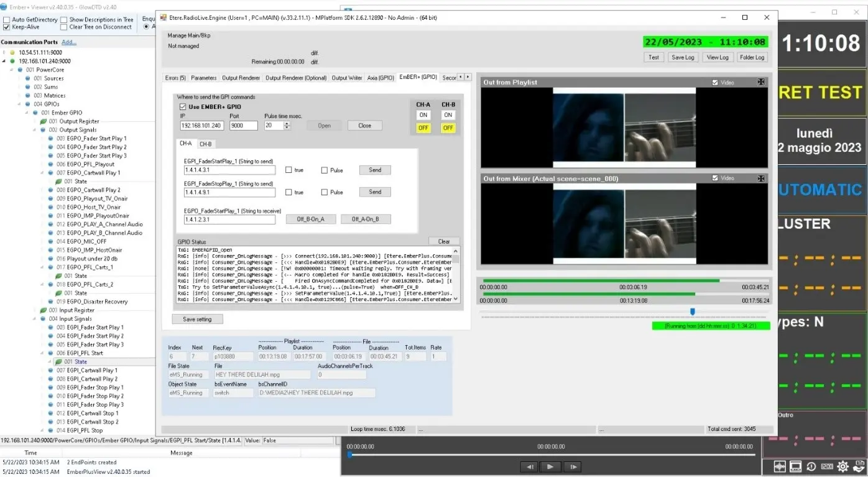Image resolution: width=868 pixels, height=477 pixels.
Task: Click the step-backward frame button
Action: tap(529, 466)
